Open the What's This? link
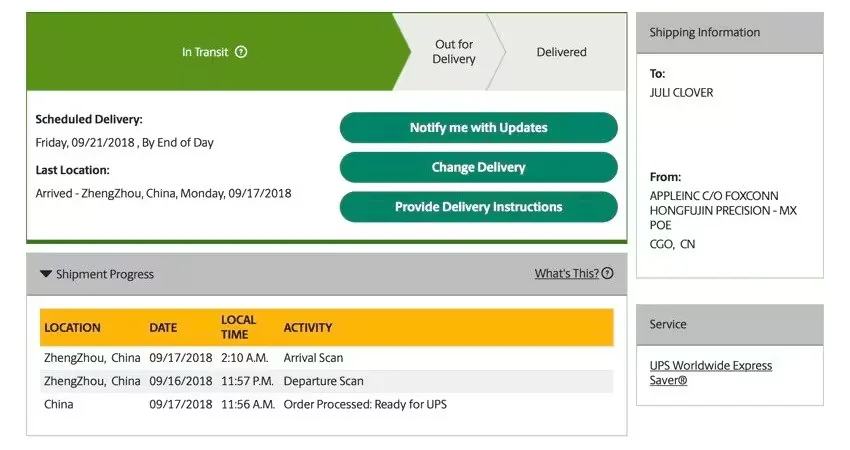The height and width of the screenshot is (450, 850). (566, 274)
